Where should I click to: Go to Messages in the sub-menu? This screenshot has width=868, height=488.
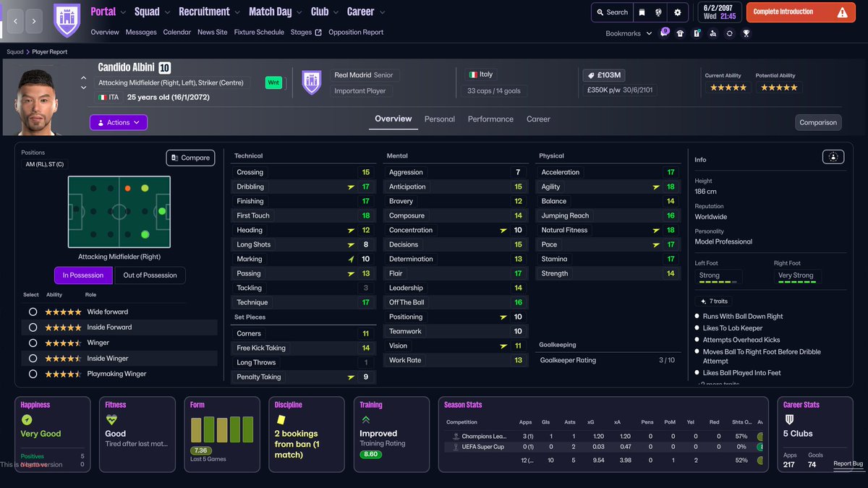click(x=141, y=33)
